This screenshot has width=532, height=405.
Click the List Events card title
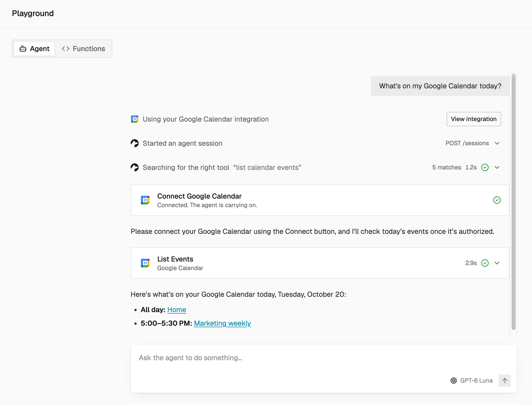[x=175, y=259]
